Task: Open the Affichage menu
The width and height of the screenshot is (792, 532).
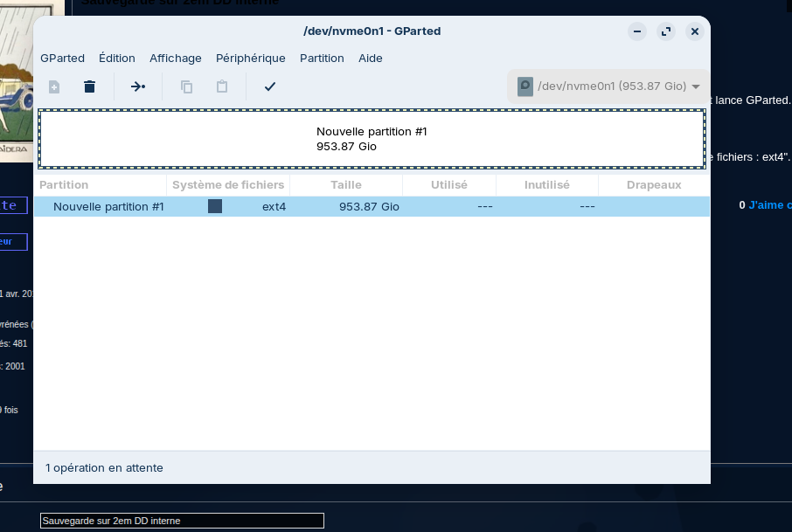Action: tap(176, 59)
